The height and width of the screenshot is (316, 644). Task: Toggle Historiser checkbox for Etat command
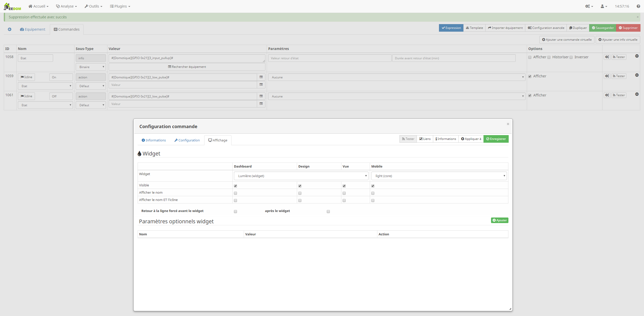coord(549,57)
